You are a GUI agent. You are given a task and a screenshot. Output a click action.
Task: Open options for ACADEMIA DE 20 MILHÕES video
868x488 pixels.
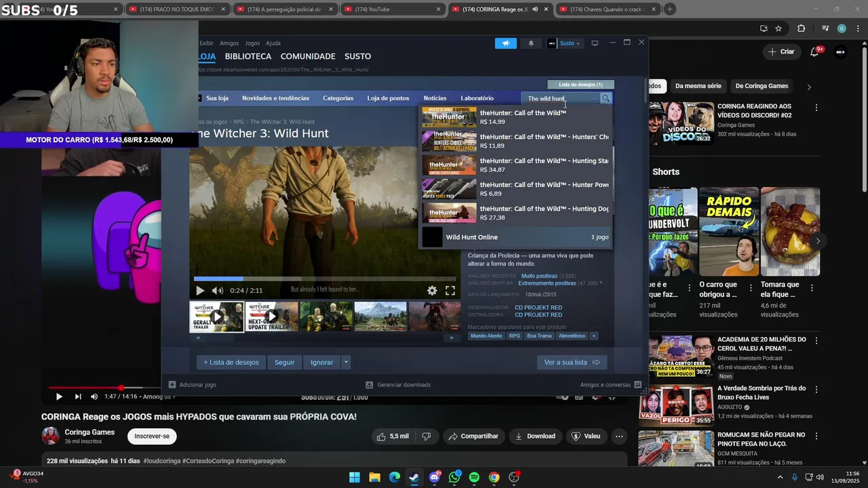[816, 341]
